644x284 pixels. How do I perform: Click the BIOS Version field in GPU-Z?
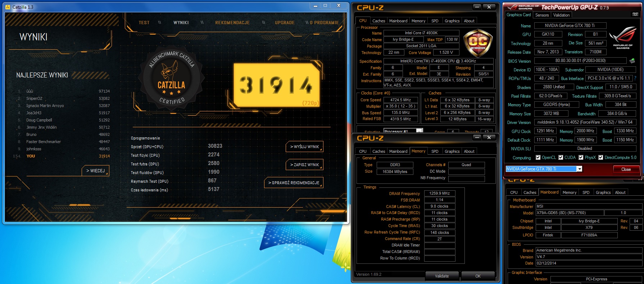coord(580,61)
